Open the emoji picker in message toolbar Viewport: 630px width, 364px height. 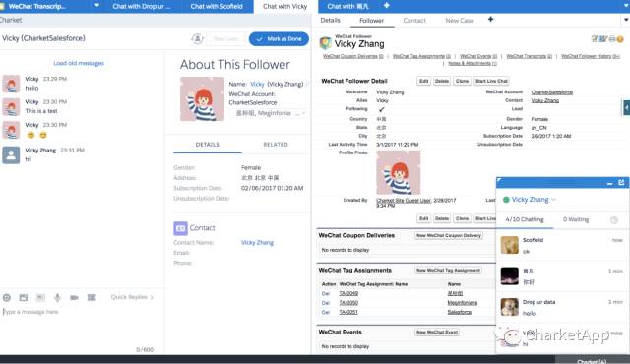coord(7,297)
